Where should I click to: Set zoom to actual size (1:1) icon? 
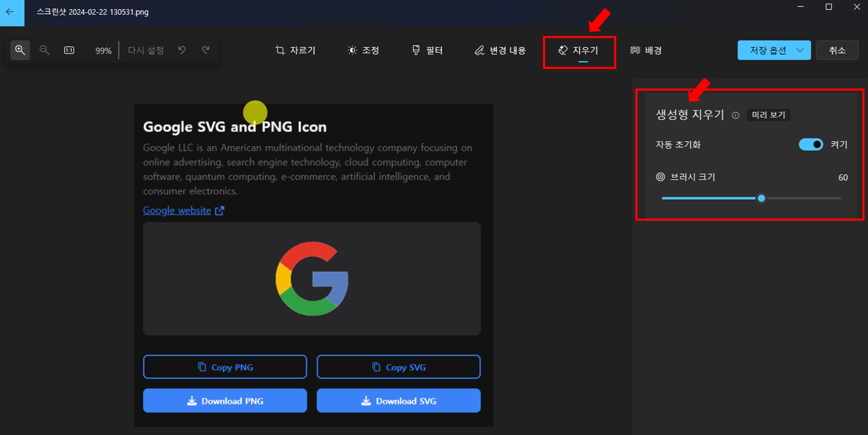(69, 50)
